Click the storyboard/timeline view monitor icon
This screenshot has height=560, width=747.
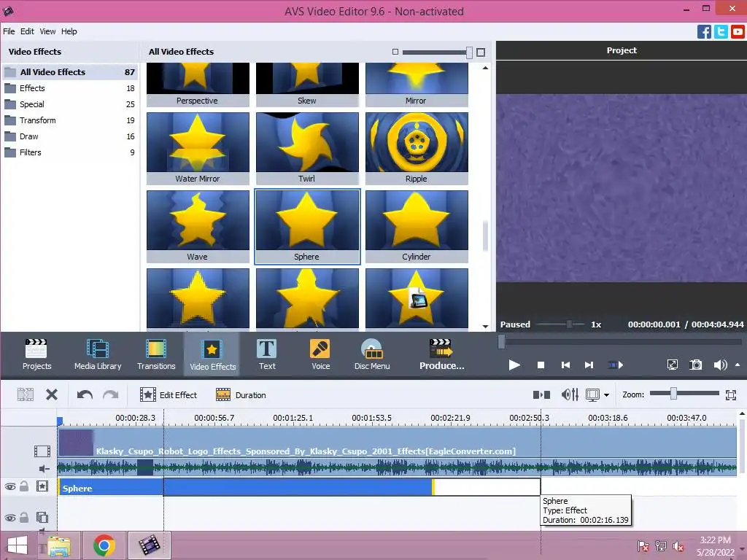coord(592,394)
